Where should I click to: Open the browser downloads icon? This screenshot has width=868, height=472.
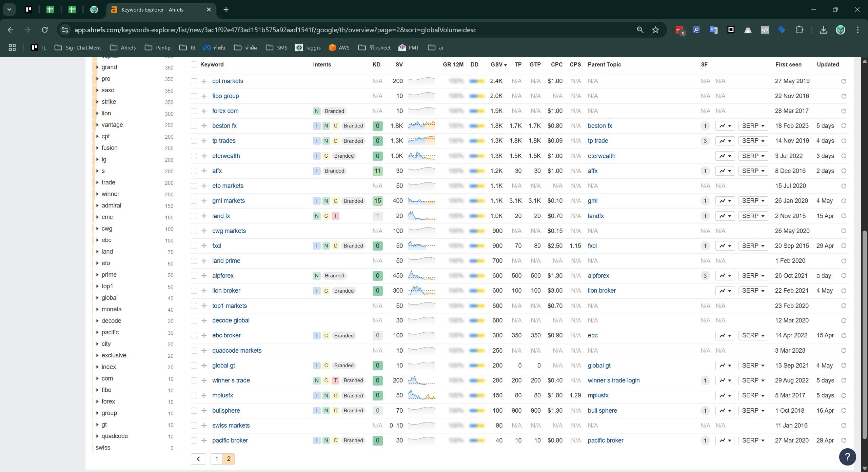coord(823,30)
